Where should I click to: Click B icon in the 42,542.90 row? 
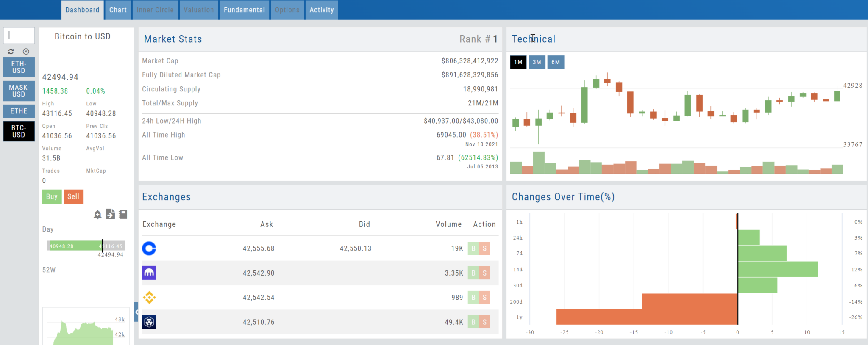[473, 273]
